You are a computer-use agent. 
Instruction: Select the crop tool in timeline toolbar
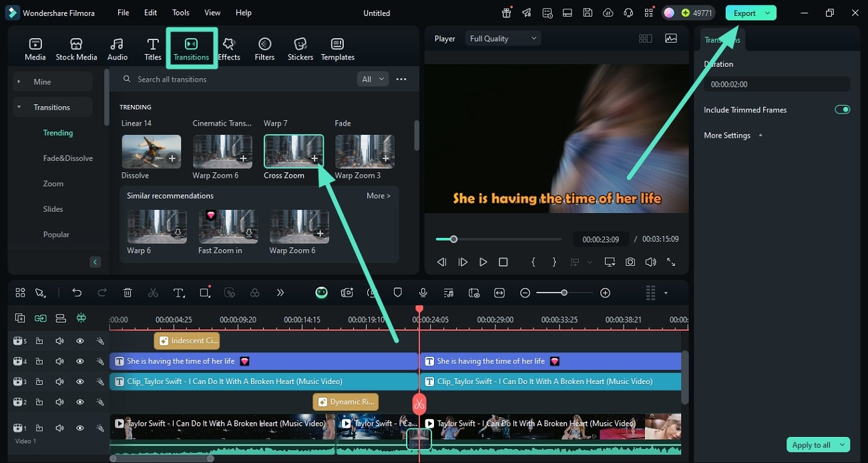tap(205, 293)
